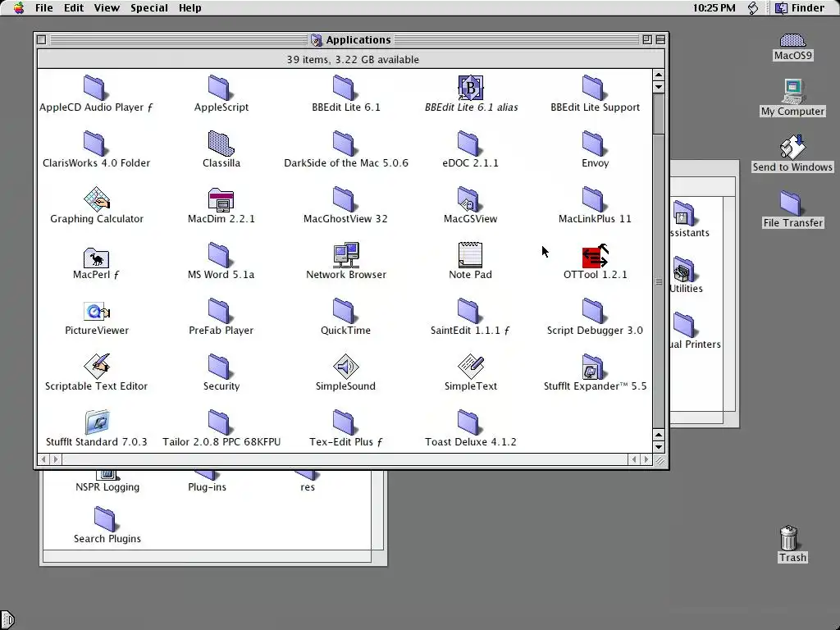Select the MacPerl folder icon
Image resolution: width=840 pixels, height=630 pixels.
(97, 258)
